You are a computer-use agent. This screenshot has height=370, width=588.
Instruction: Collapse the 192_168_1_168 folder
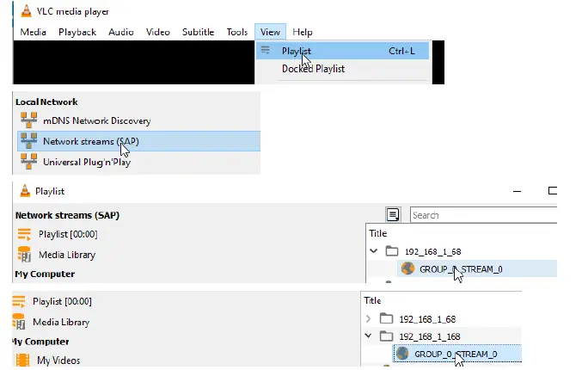point(368,336)
